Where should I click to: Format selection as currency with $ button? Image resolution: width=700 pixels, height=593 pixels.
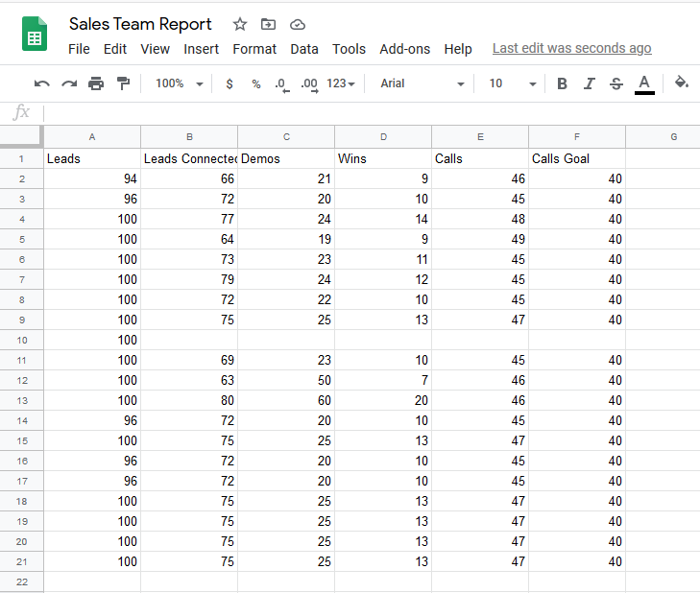pyautogui.click(x=229, y=83)
